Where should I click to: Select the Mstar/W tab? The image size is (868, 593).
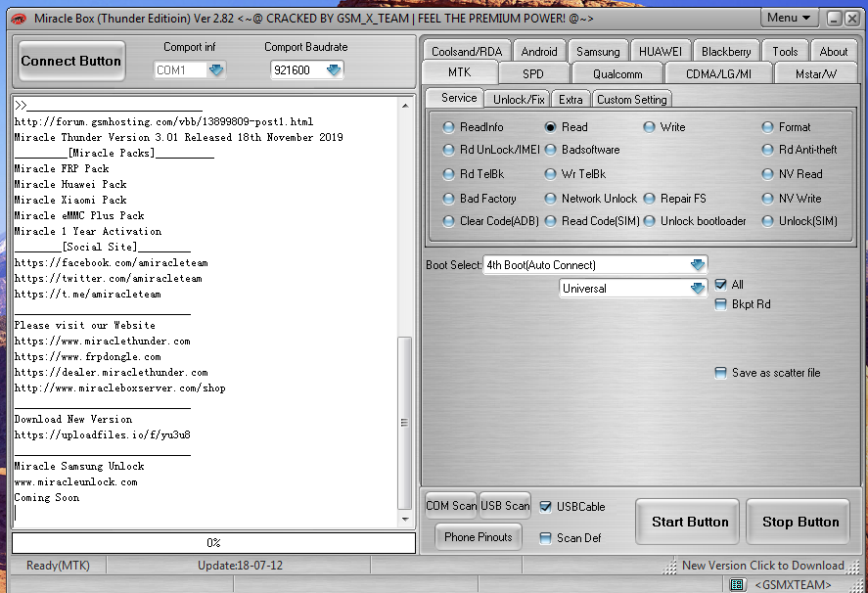(x=816, y=73)
